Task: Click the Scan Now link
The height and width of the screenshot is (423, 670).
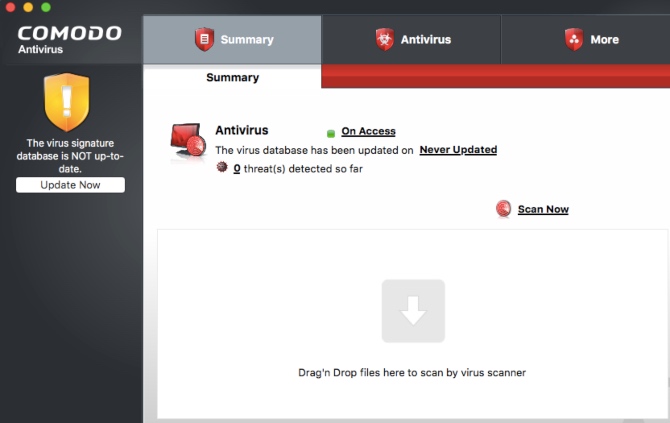Action: [543, 209]
